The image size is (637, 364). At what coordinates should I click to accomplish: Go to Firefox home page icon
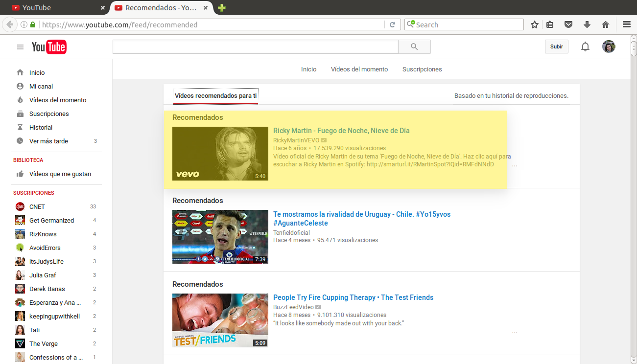click(x=606, y=24)
